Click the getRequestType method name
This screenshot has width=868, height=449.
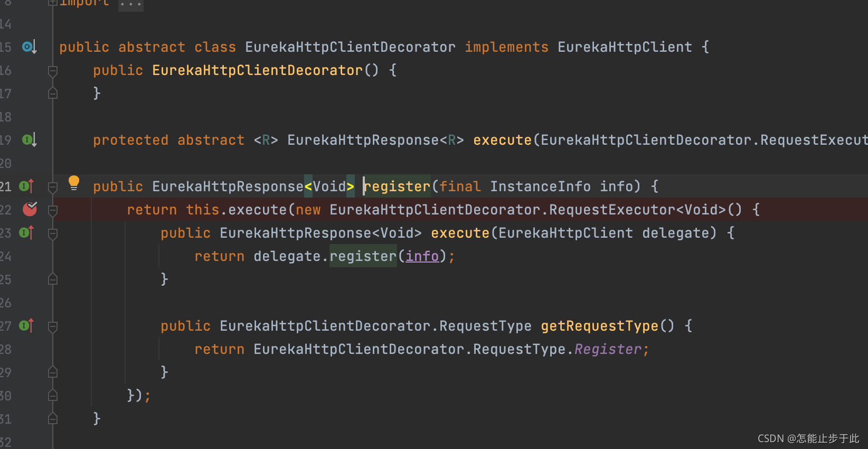tap(599, 326)
